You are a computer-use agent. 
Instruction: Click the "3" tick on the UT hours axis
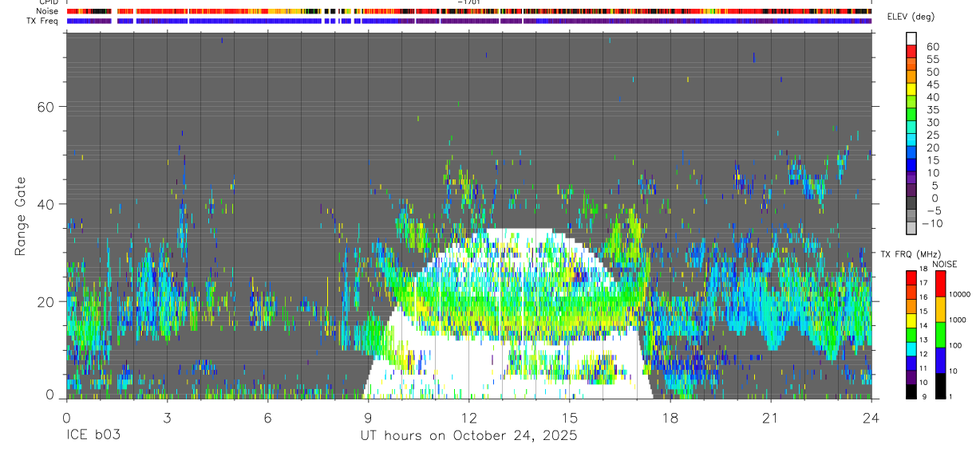[167, 418]
